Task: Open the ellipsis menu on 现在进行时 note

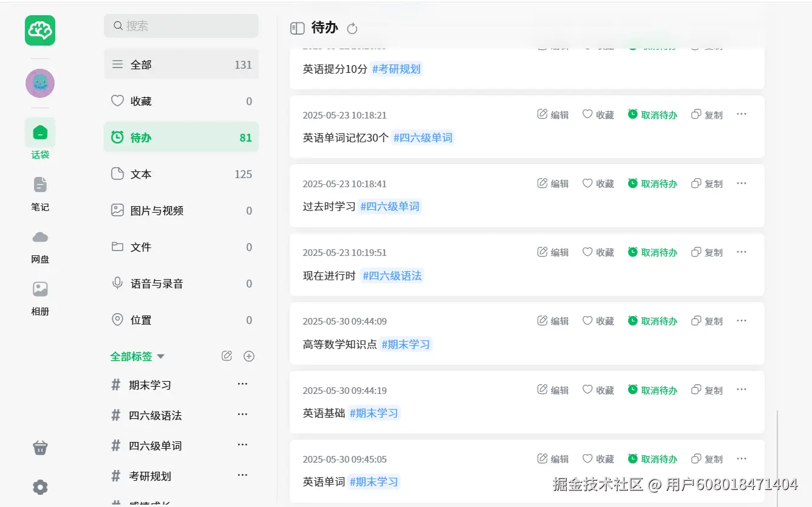Action: [x=742, y=252]
